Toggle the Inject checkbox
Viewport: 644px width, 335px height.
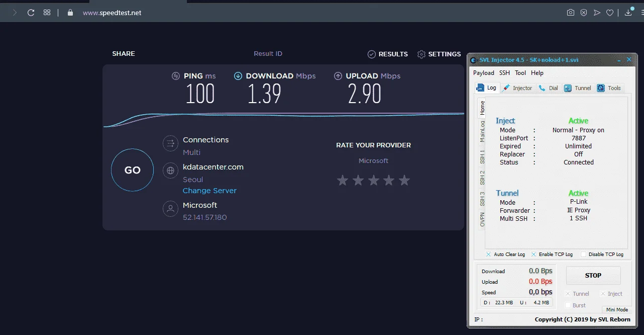[x=603, y=294]
